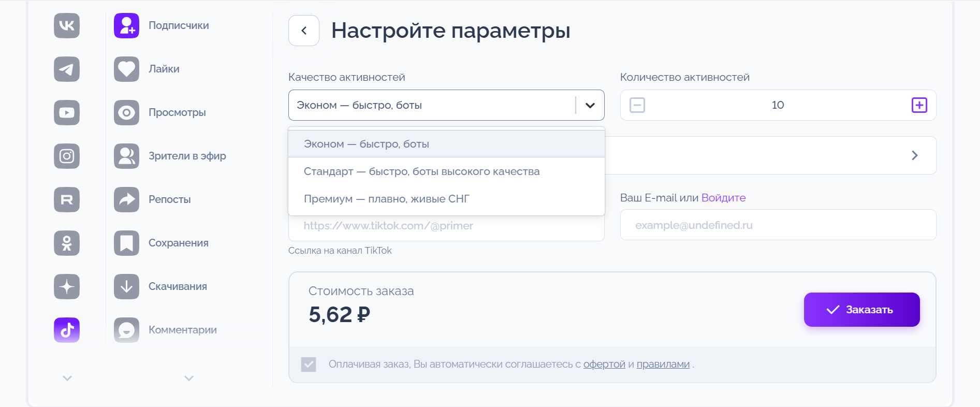Viewport: 980px width, 407px height.
Task: Open the Скачивания service category
Action: 178,286
